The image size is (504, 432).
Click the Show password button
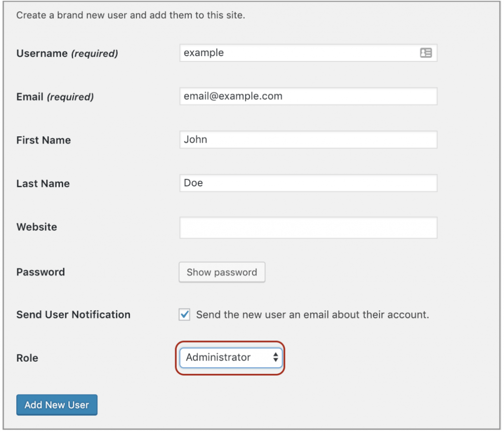(x=221, y=272)
